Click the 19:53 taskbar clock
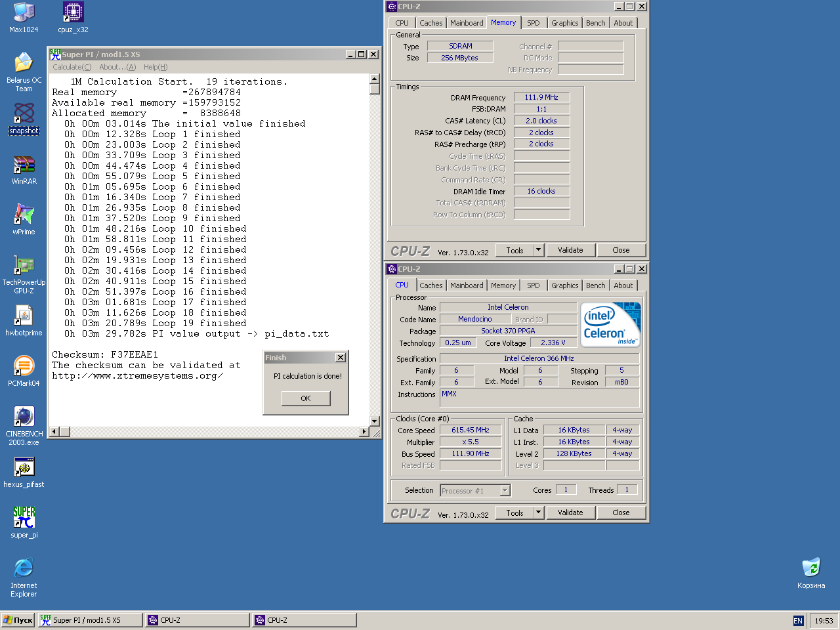The height and width of the screenshot is (630, 840). [x=824, y=621]
